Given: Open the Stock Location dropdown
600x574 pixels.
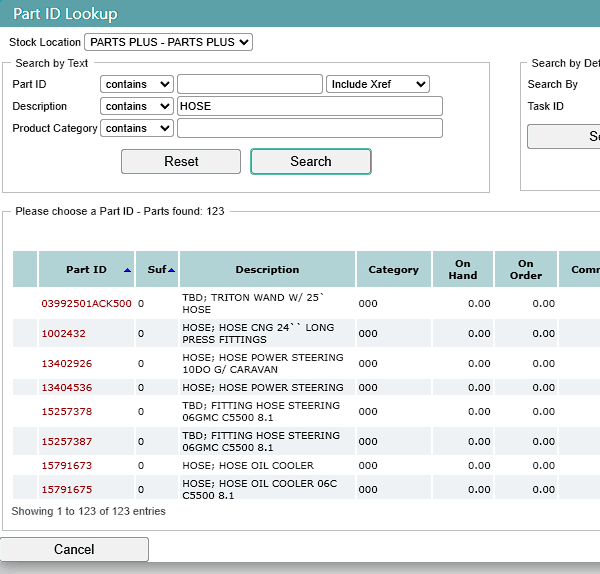Looking at the screenshot, I should click(168, 42).
